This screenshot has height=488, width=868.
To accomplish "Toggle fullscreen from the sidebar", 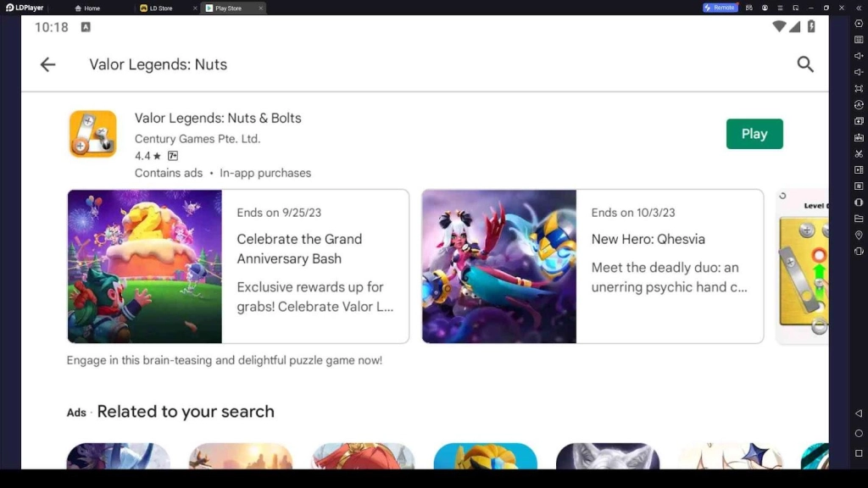I will (859, 88).
